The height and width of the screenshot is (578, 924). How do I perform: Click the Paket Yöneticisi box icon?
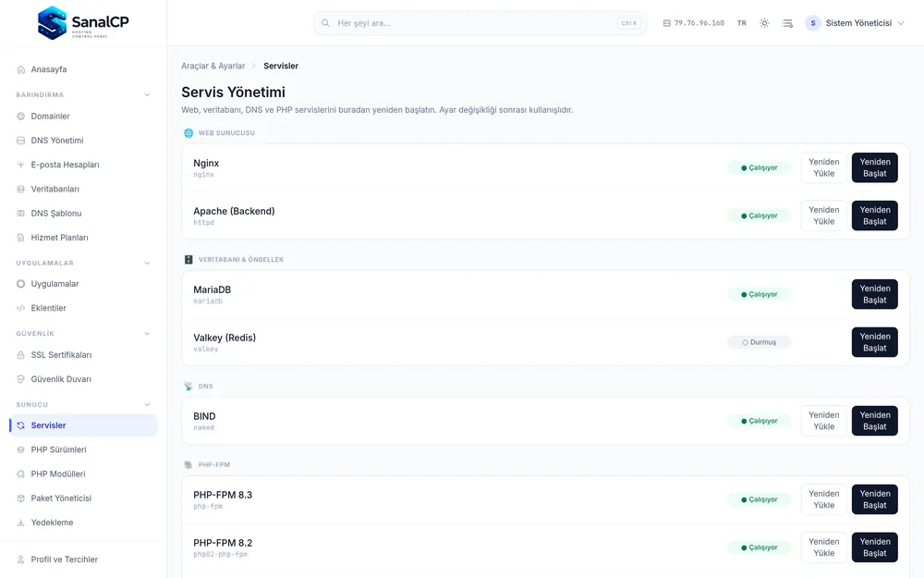pos(20,498)
